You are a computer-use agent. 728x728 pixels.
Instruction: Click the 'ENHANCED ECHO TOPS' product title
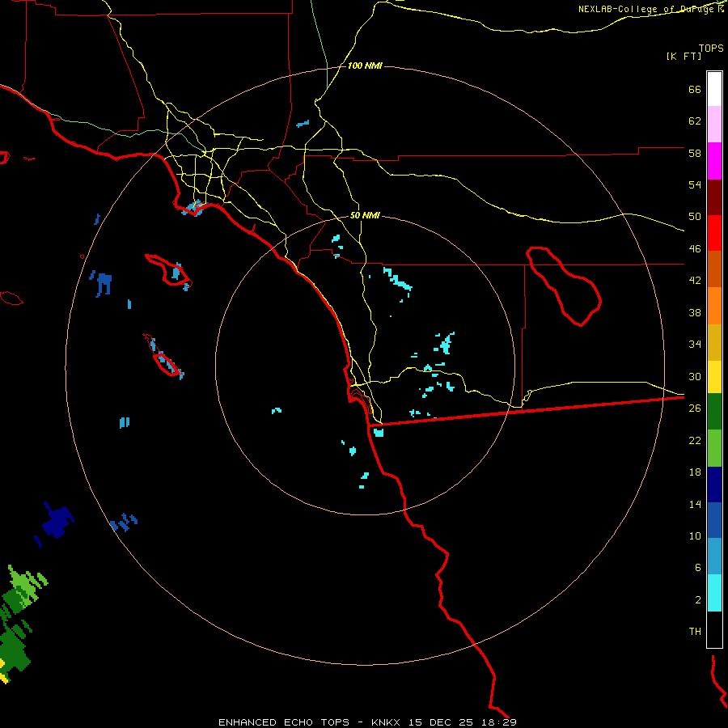[x=284, y=722]
